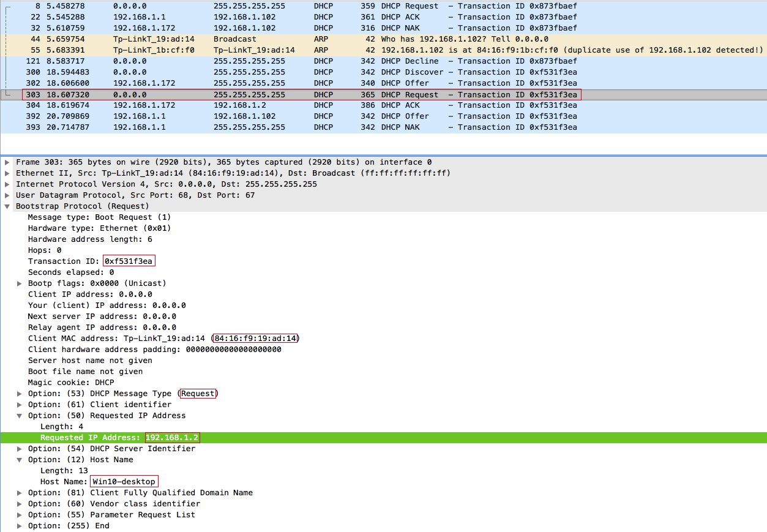This screenshot has width=767, height=532.
Task: Collapse Option 50 Requested IP Address
Action: pyautogui.click(x=20, y=416)
